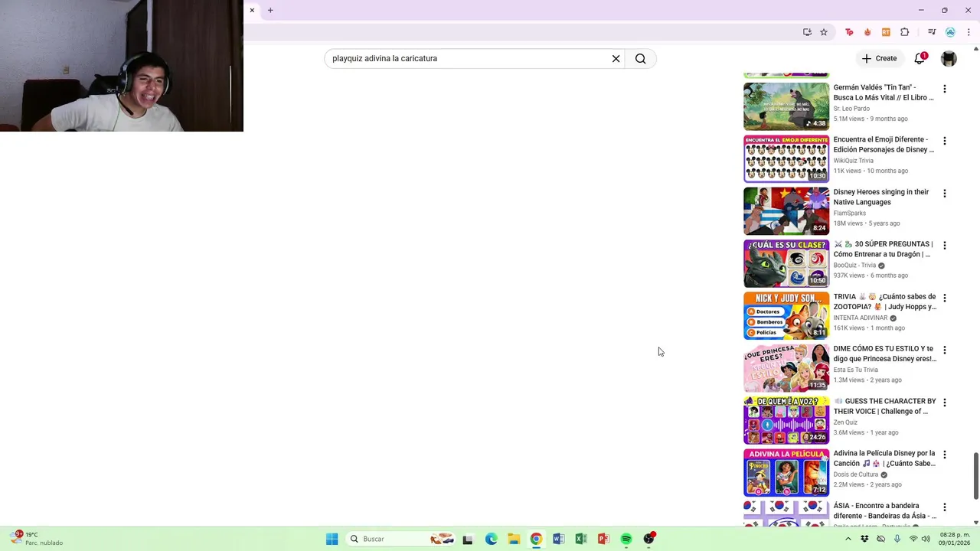The width and height of the screenshot is (980, 551).
Task: Open options for the 30 SÚPER PREGUNTAS video
Action: click(944, 246)
